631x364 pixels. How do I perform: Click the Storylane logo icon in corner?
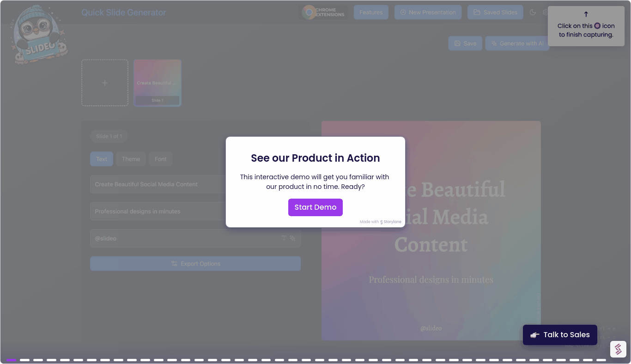pyautogui.click(x=618, y=349)
